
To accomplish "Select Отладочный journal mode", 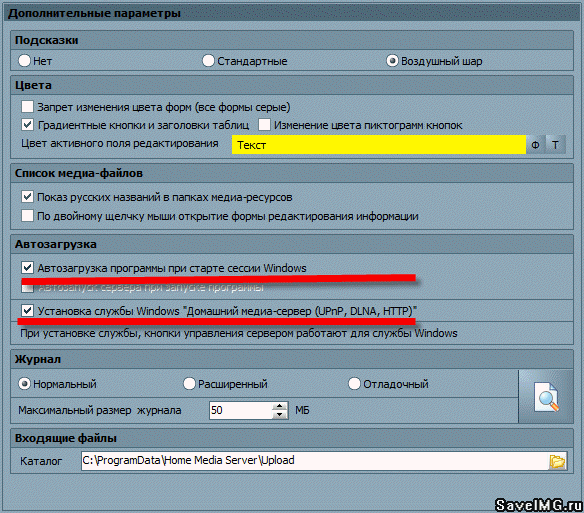I will click(354, 383).
